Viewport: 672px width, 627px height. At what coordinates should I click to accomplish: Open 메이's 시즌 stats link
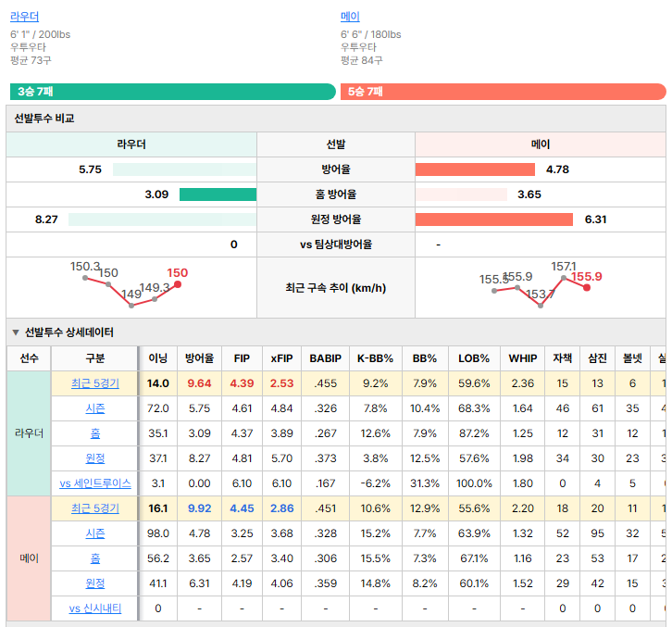pyautogui.click(x=95, y=533)
